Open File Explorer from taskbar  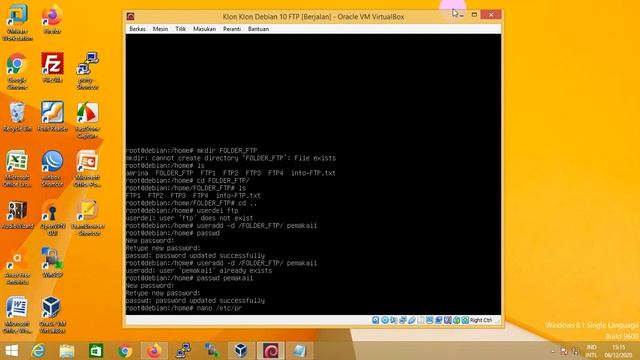67,351
